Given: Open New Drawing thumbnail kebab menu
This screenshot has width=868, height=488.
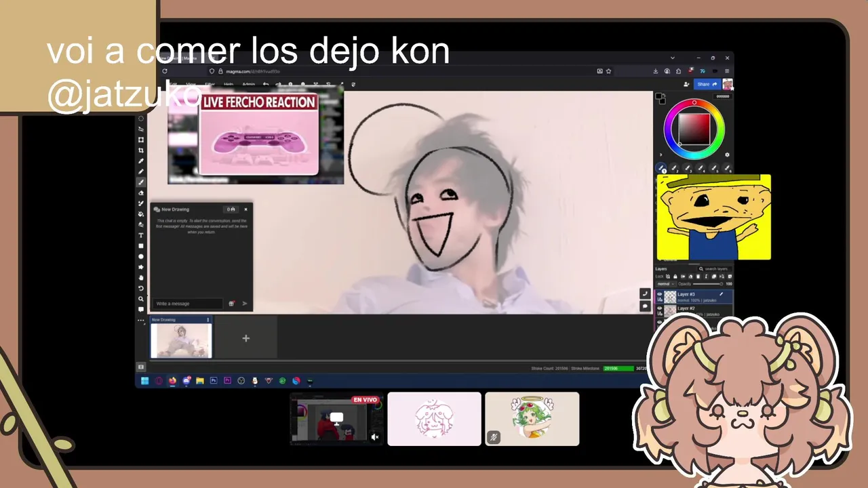Looking at the screenshot, I should [x=208, y=319].
